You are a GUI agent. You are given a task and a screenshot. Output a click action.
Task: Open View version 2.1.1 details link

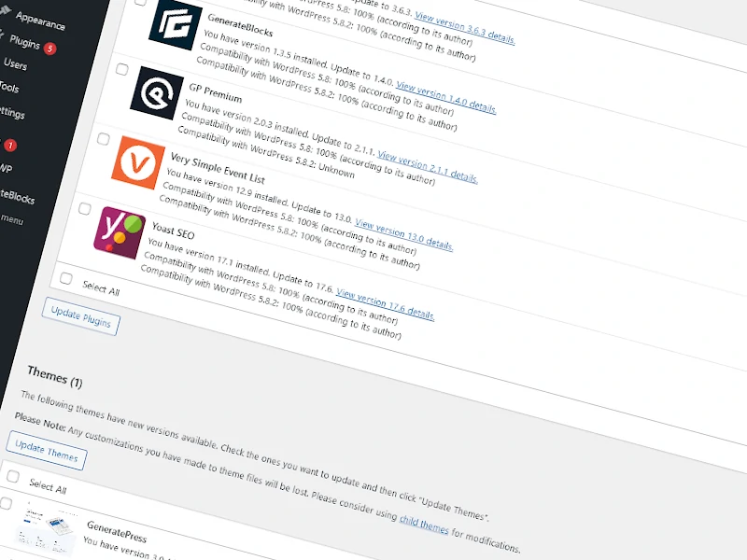click(428, 167)
